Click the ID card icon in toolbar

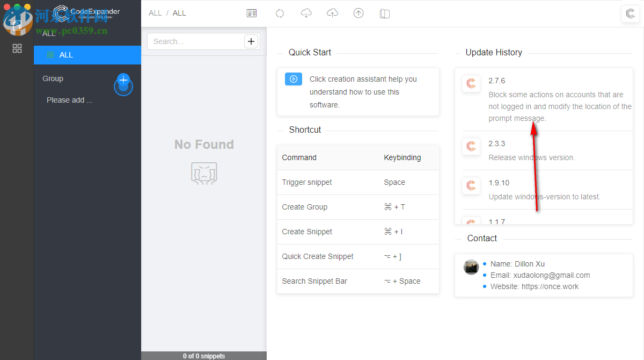(252, 13)
